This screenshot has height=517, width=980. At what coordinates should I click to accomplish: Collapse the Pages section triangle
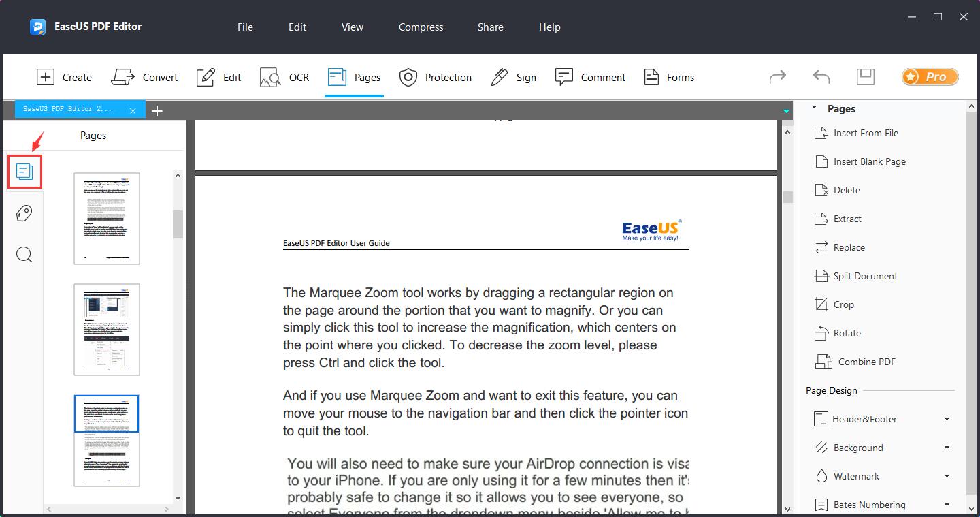point(814,108)
